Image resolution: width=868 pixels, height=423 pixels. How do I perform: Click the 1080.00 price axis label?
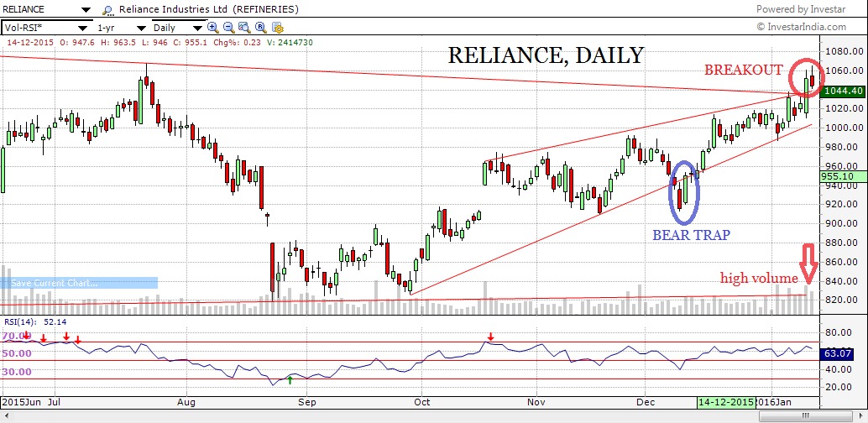click(846, 51)
